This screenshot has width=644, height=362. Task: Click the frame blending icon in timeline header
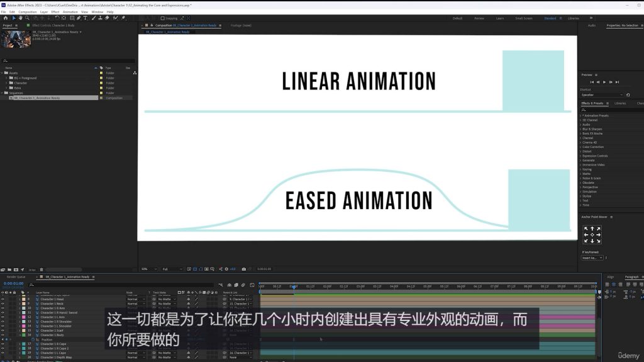(x=236, y=285)
